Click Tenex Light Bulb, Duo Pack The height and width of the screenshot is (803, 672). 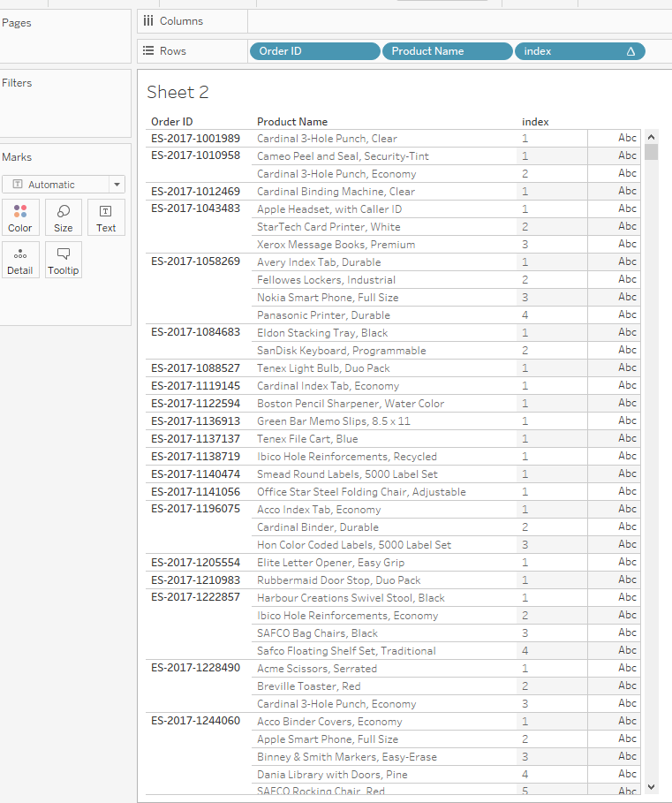323,368
